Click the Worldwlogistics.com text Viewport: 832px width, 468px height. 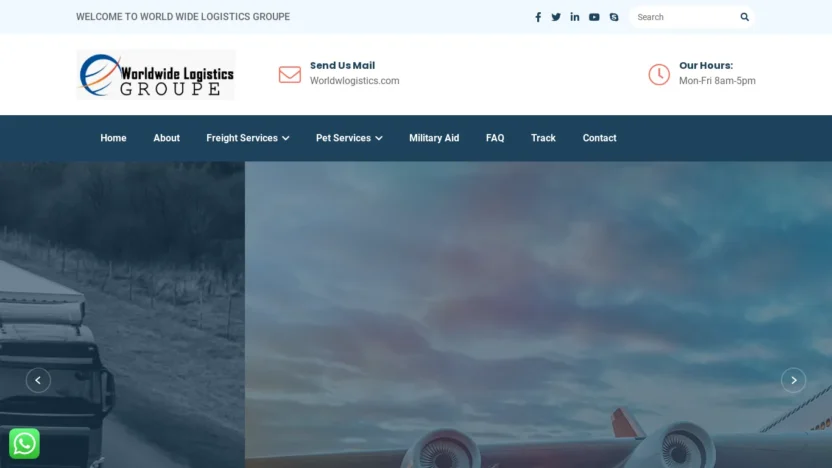tap(354, 81)
